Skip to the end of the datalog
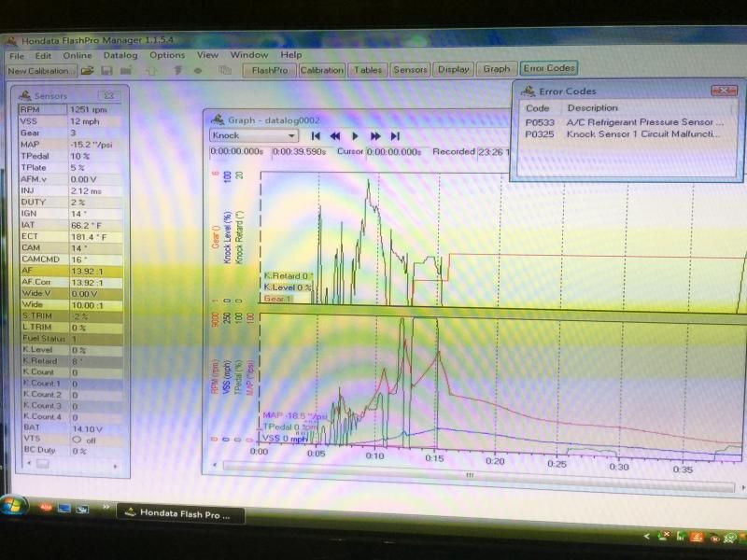The width and height of the screenshot is (747, 560). pos(395,136)
